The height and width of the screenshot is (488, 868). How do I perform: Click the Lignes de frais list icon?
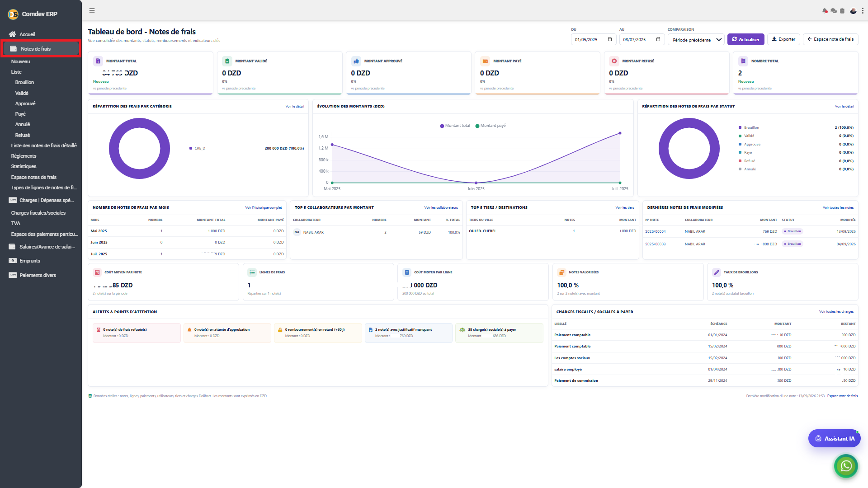(x=252, y=272)
